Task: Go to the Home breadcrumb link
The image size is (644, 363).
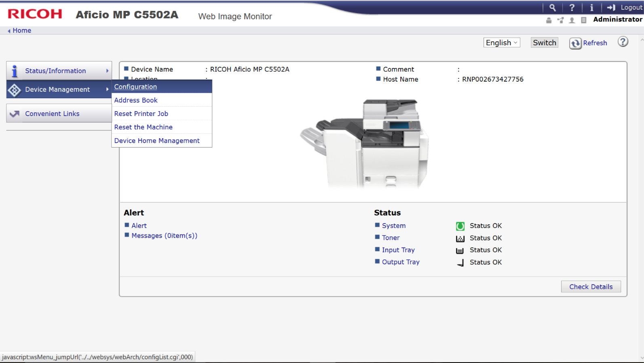Action: [22, 31]
